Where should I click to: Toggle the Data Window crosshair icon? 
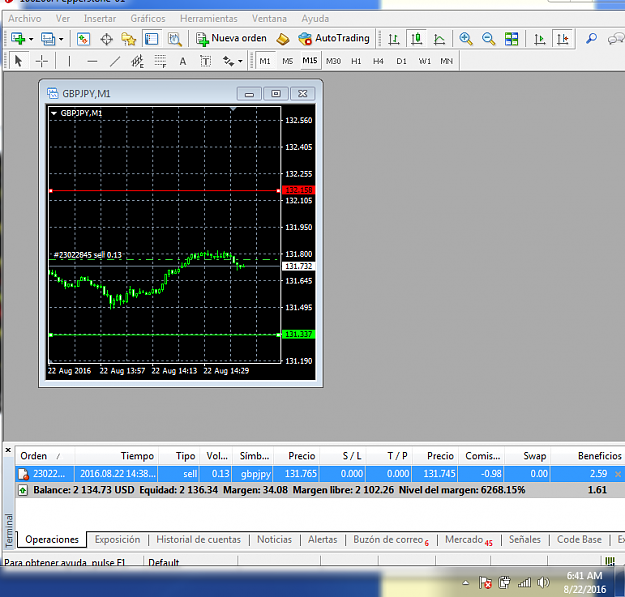click(106, 39)
